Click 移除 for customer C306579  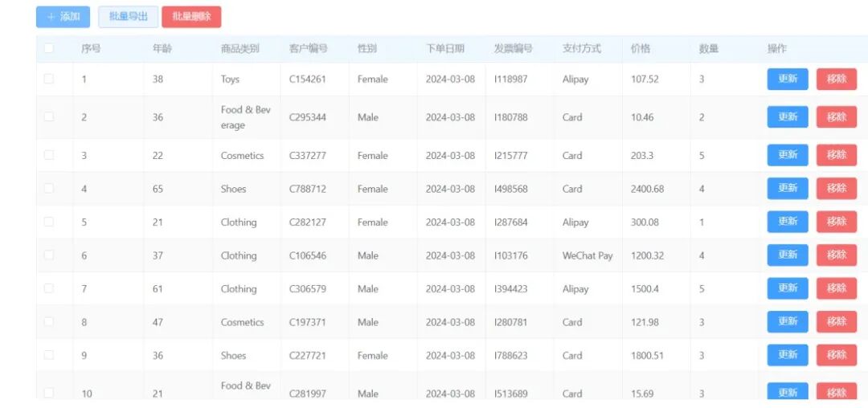[x=837, y=288]
